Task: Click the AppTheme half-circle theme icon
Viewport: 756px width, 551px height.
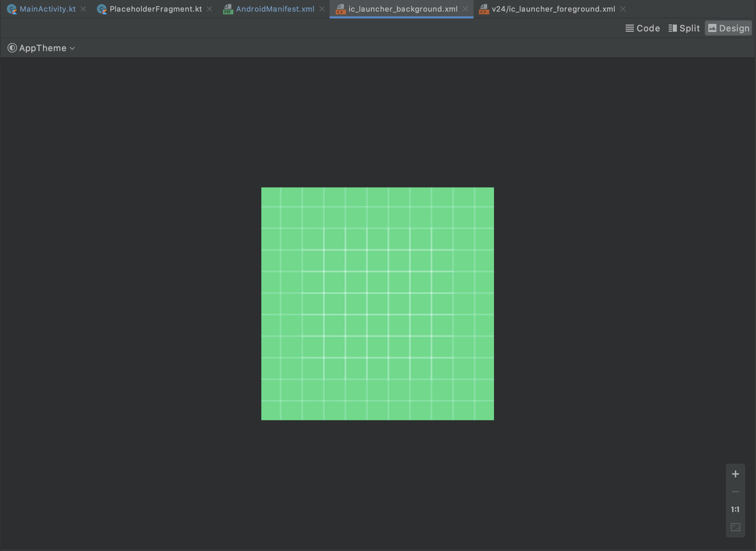Action: click(x=12, y=48)
